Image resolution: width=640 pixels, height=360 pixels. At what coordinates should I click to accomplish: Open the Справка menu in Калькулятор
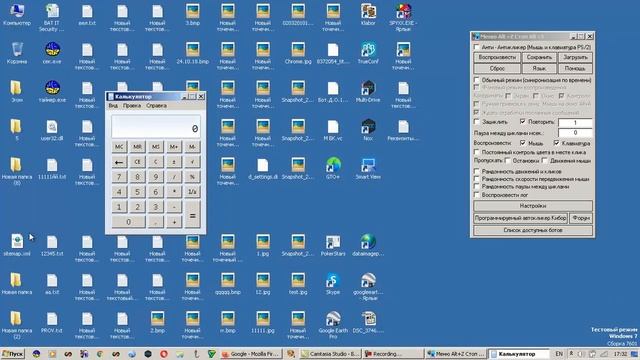156,105
